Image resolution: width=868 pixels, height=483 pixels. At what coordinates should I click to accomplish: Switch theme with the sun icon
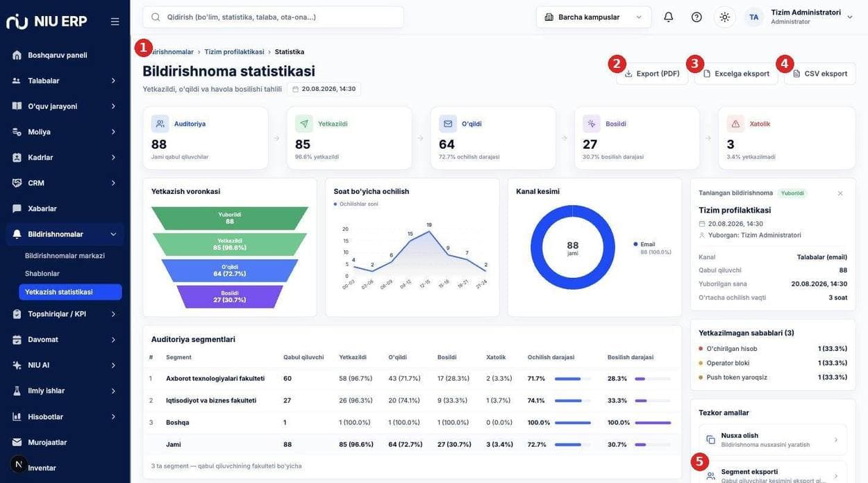[x=725, y=17]
